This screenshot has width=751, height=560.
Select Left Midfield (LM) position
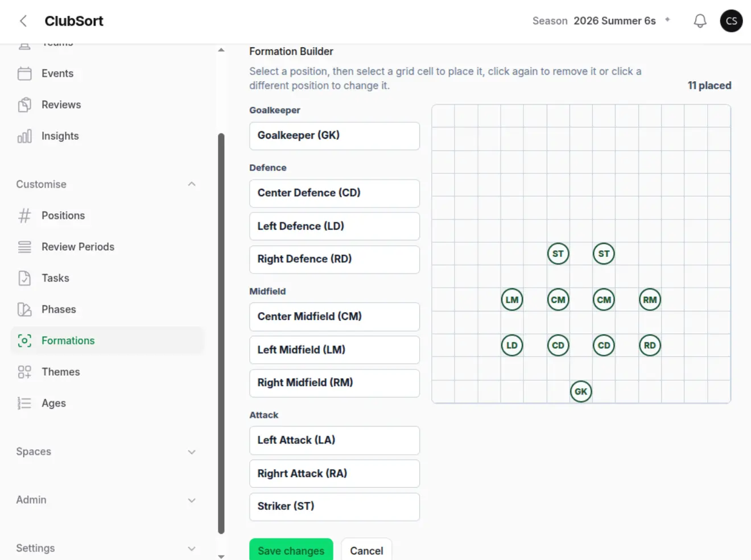click(335, 350)
